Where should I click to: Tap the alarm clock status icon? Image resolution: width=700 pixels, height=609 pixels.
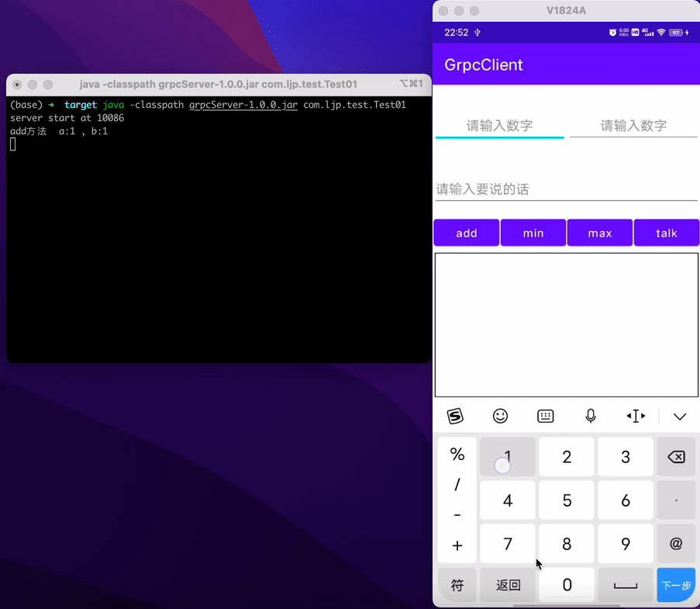click(612, 32)
